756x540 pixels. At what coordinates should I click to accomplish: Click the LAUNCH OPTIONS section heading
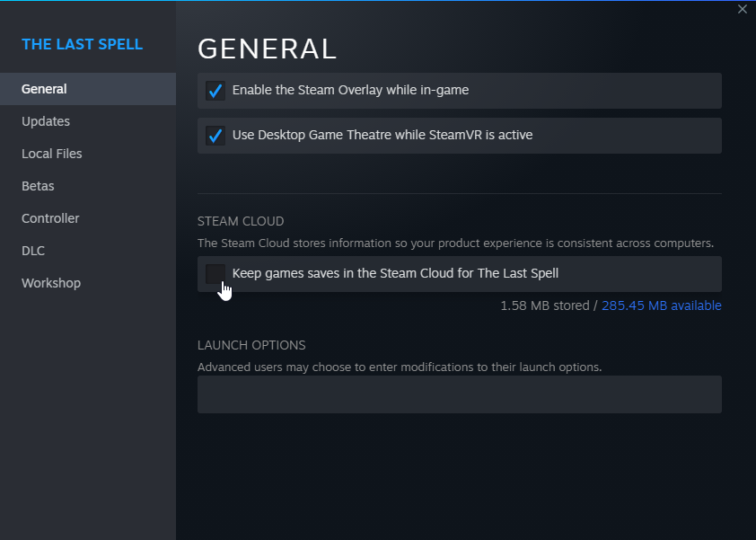251,345
